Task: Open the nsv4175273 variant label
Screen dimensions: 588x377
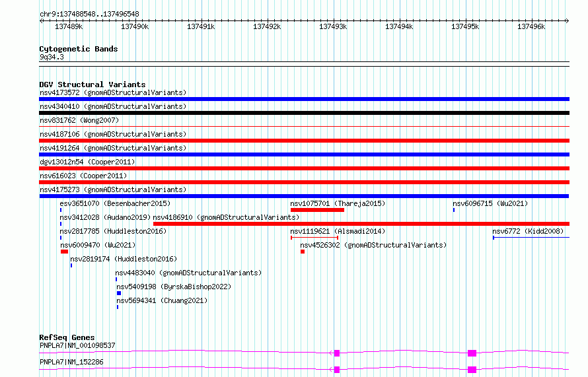Action: [x=113, y=189]
